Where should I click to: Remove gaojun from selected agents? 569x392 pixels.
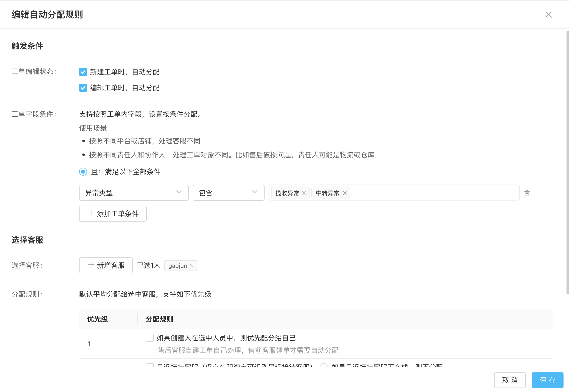(x=192, y=266)
